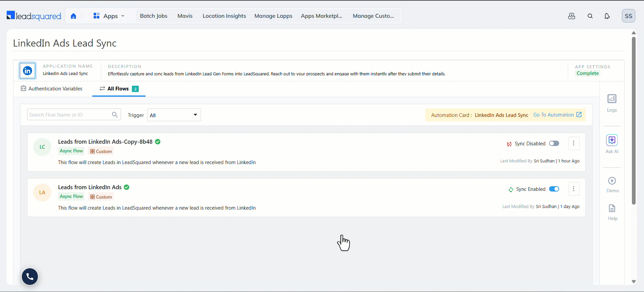Viewport: 644px width, 292px height.
Task: Click Async Flow tag on Ads-Copy-8b48 flow
Action: (71, 151)
